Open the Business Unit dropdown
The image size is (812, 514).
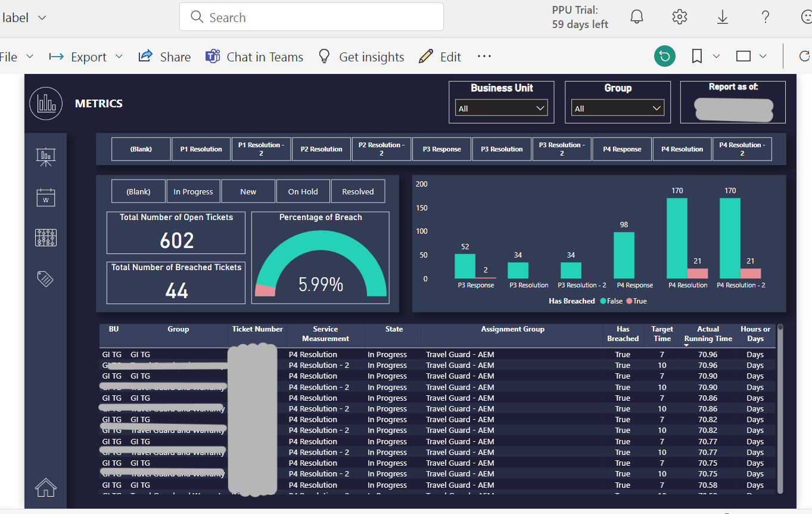tap(501, 108)
